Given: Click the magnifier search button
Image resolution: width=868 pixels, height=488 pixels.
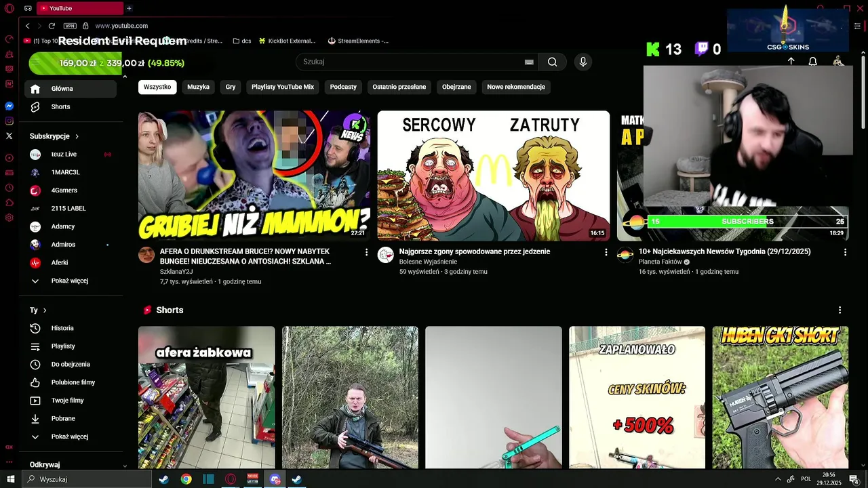Looking at the screenshot, I should [x=553, y=62].
